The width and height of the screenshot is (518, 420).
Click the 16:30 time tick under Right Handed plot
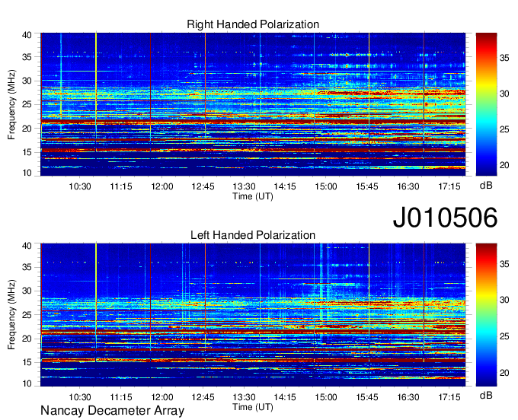(x=408, y=186)
